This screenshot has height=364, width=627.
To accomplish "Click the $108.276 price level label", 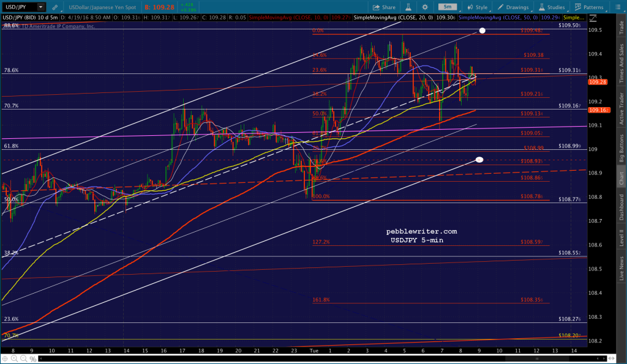I will (570, 319).
